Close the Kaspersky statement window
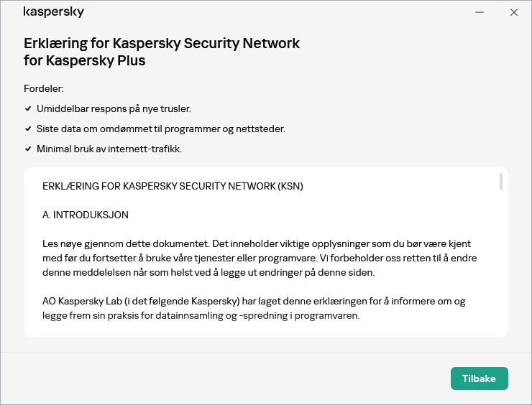The image size is (532, 405). click(x=513, y=12)
